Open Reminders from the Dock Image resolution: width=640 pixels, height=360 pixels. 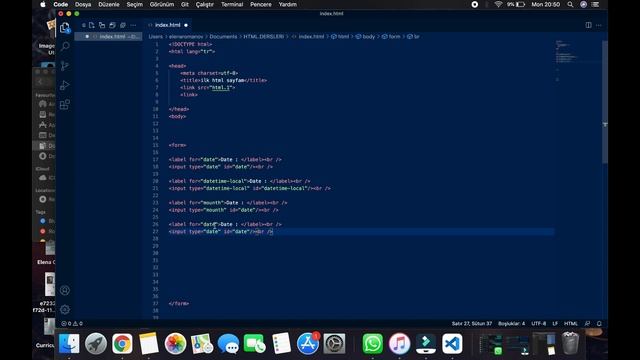click(281, 343)
